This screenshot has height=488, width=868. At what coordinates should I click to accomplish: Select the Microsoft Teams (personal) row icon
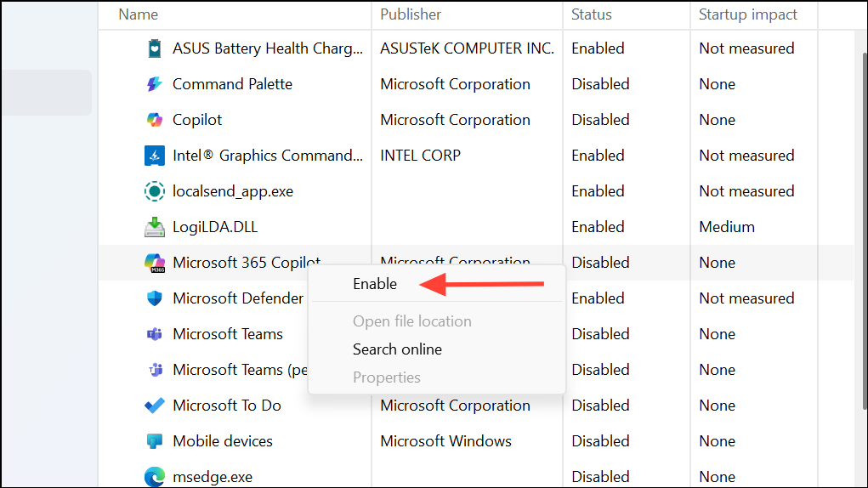tap(155, 370)
